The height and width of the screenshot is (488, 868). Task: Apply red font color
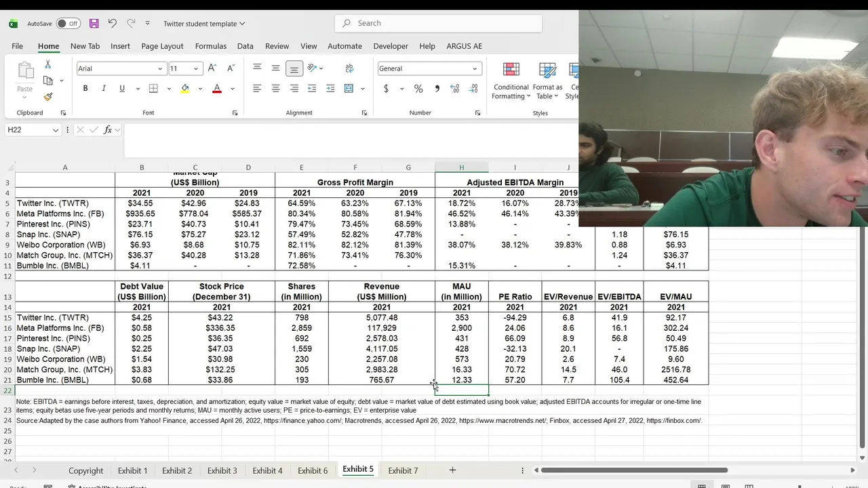click(217, 89)
